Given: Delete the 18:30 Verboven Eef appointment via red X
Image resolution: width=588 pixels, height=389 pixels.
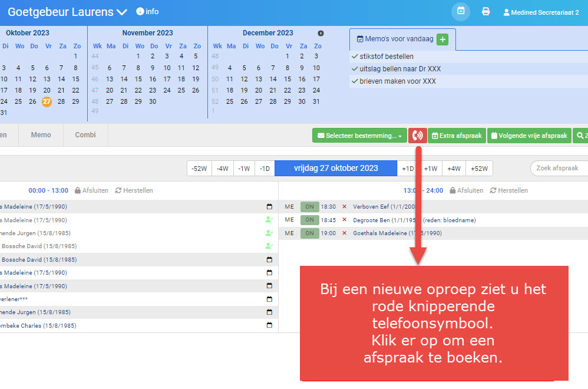Looking at the screenshot, I should [x=344, y=207].
